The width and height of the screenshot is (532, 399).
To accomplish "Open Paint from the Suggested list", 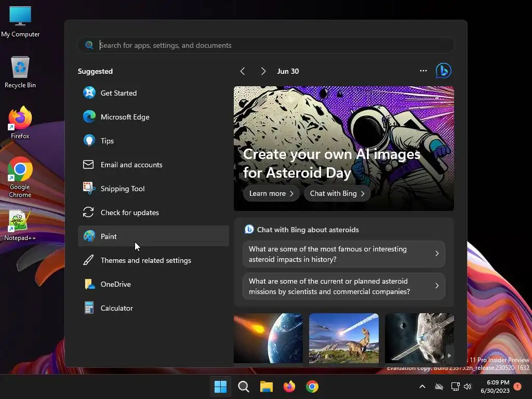I will [x=153, y=236].
